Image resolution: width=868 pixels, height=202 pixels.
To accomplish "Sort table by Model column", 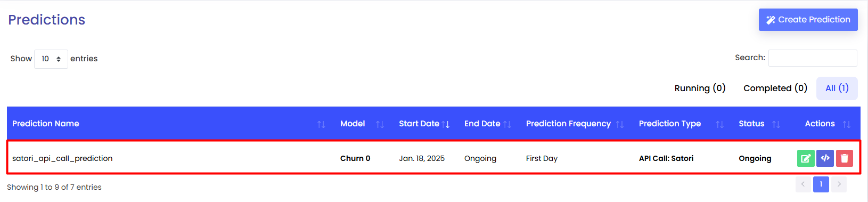I will tap(380, 124).
